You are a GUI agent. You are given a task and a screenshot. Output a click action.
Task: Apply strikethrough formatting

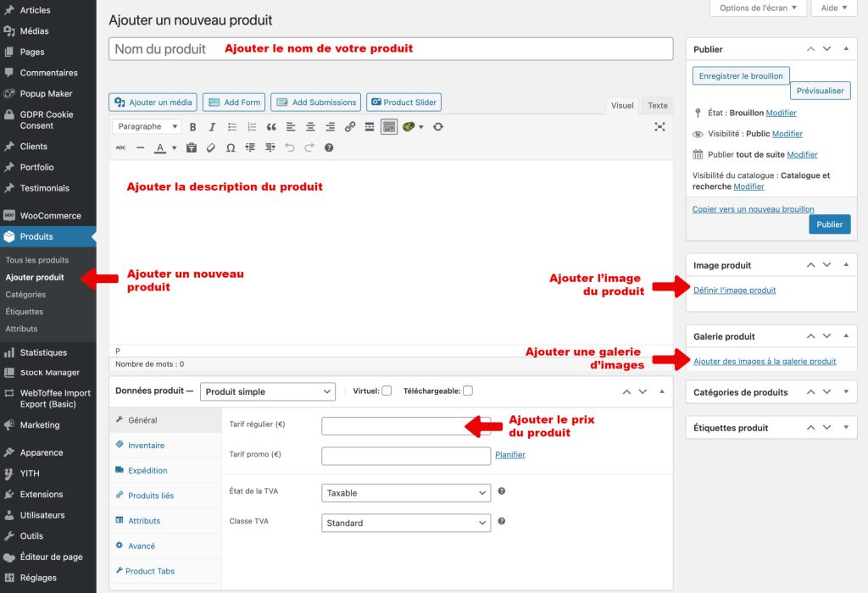120,147
